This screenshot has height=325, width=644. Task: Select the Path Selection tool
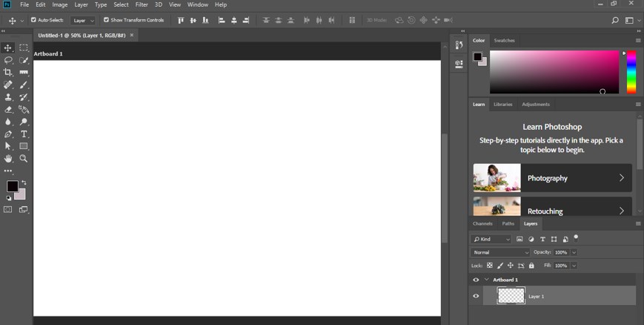pyautogui.click(x=8, y=146)
